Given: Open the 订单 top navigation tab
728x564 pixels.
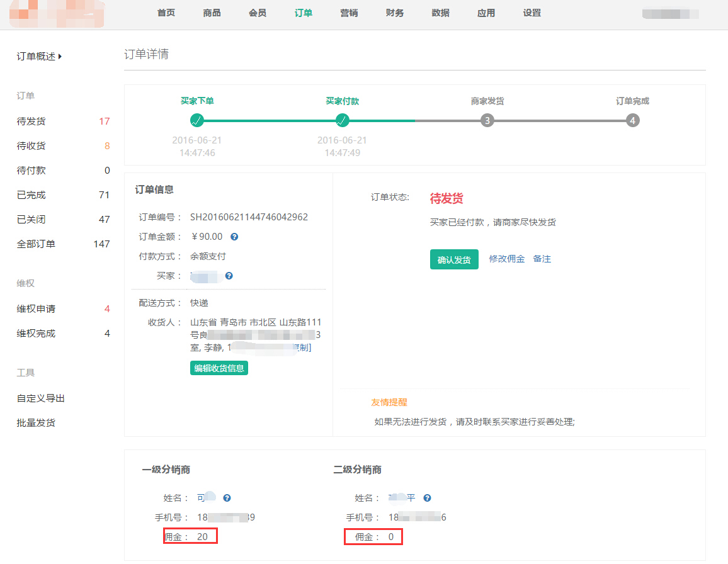Looking at the screenshot, I should click(x=303, y=13).
